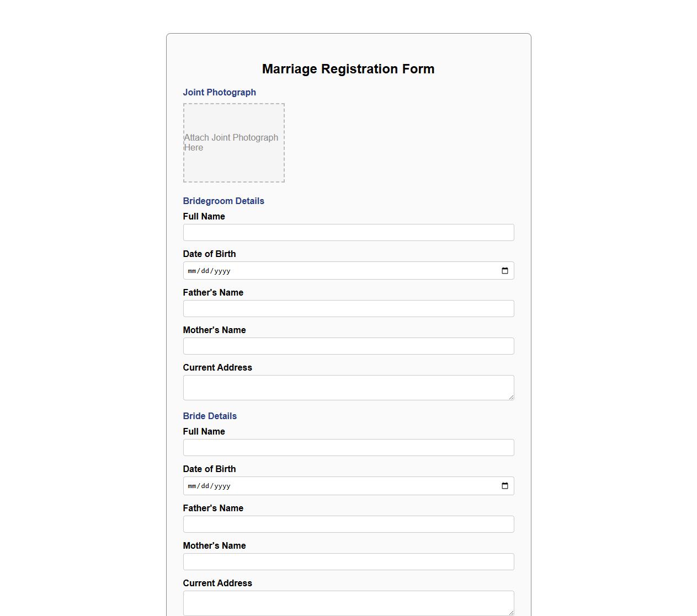The image size is (697, 616).
Task: Select the day segment of bridegroom Date of Birth
Action: (205, 270)
